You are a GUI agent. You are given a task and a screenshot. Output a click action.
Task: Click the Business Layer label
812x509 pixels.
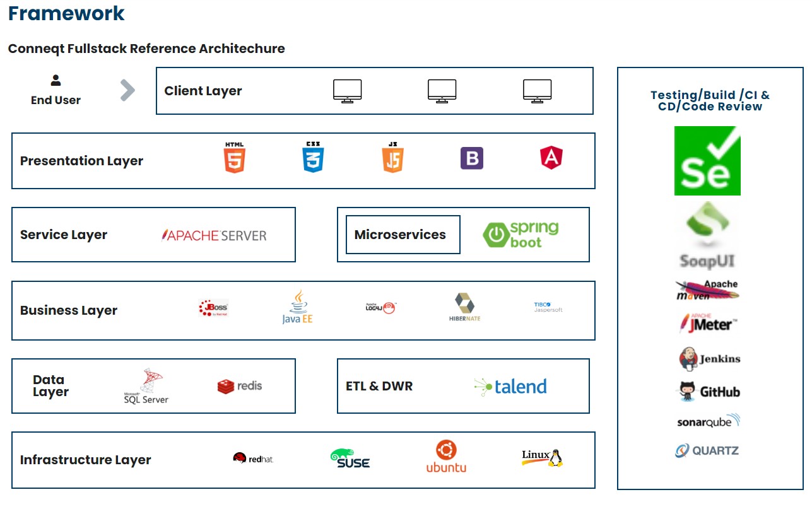pos(69,310)
